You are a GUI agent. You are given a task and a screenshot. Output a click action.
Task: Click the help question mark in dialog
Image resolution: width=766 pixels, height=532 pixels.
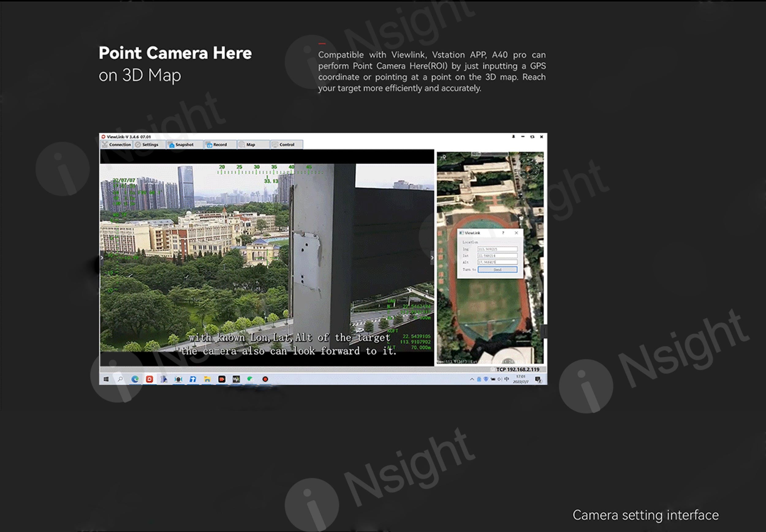click(x=503, y=233)
